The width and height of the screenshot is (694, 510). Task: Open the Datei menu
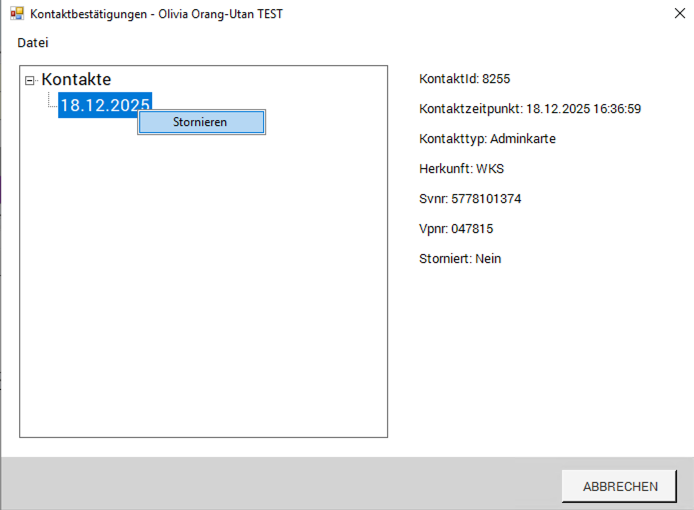(33, 43)
